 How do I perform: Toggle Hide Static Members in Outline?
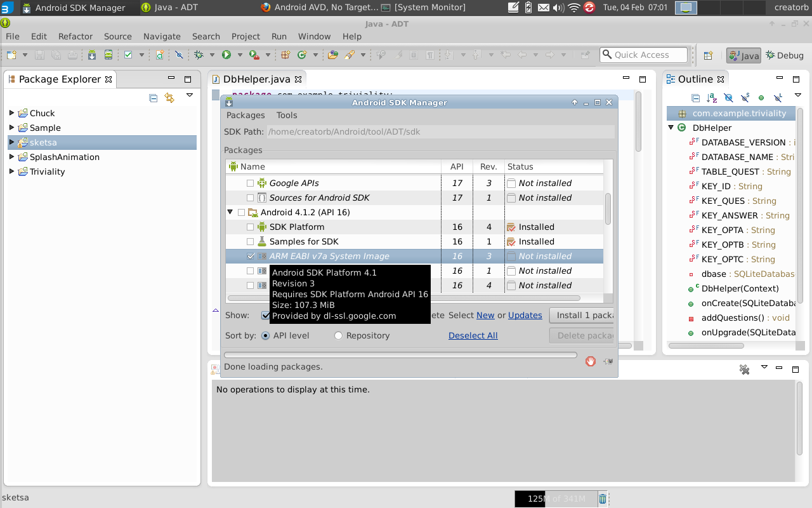[745, 98]
